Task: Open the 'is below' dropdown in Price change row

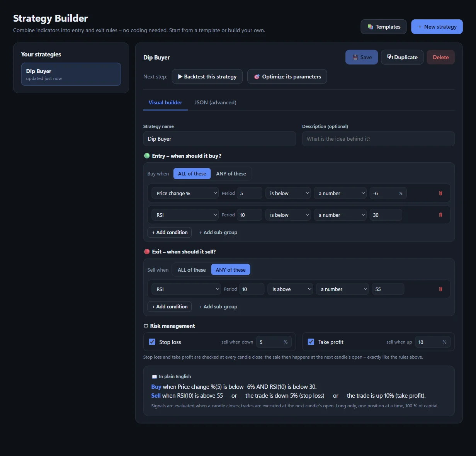Action: [x=288, y=193]
